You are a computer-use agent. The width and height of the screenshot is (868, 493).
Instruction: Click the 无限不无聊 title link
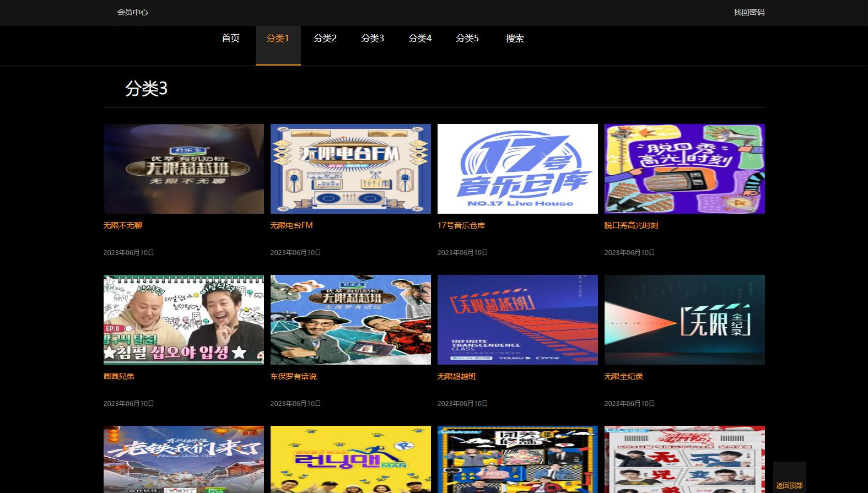click(123, 225)
